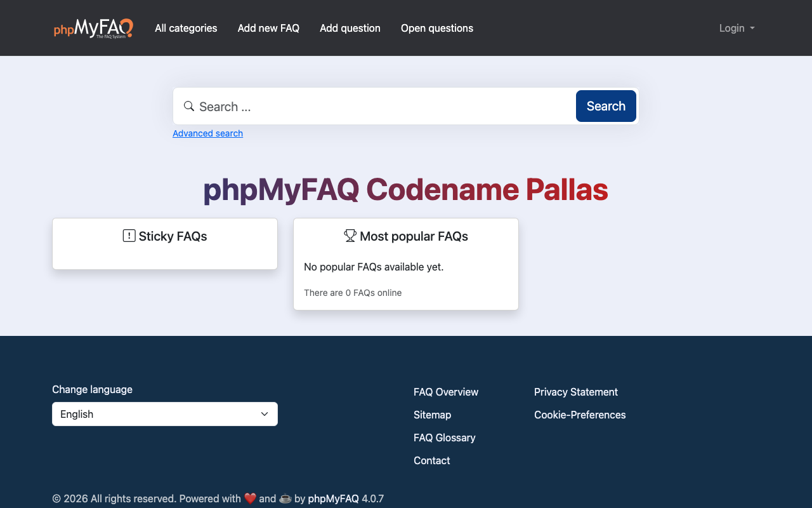Screen dimensions: 812x508
Task: Click the phpMyFAQ logo
Action: point(93,28)
